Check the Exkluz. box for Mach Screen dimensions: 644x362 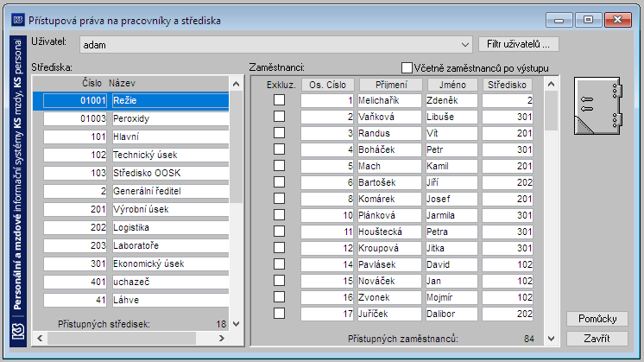coord(280,166)
